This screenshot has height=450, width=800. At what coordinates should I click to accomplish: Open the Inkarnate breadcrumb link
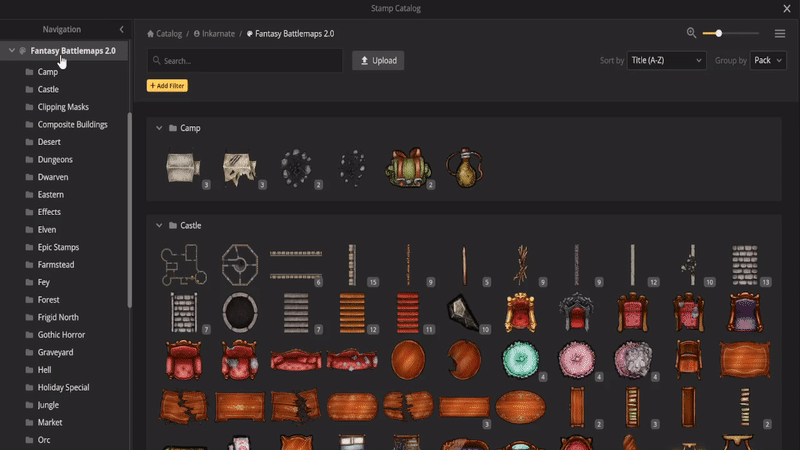(x=214, y=34)
